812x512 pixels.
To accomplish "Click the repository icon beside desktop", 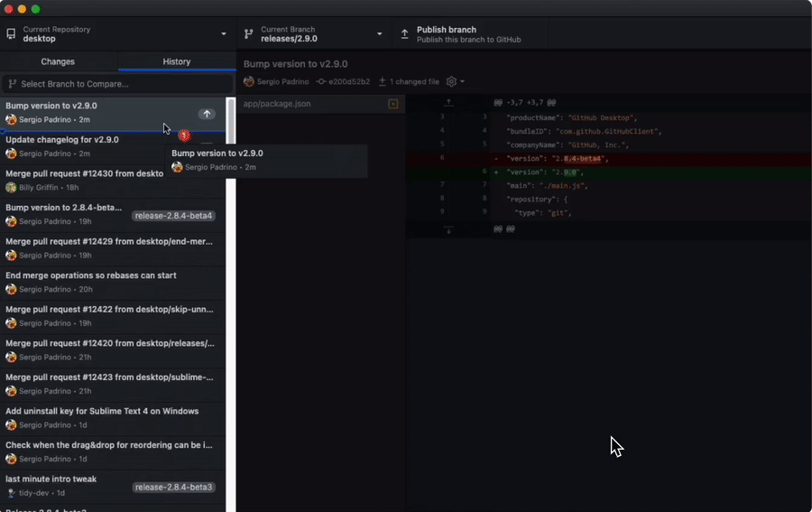I will 11,34.
